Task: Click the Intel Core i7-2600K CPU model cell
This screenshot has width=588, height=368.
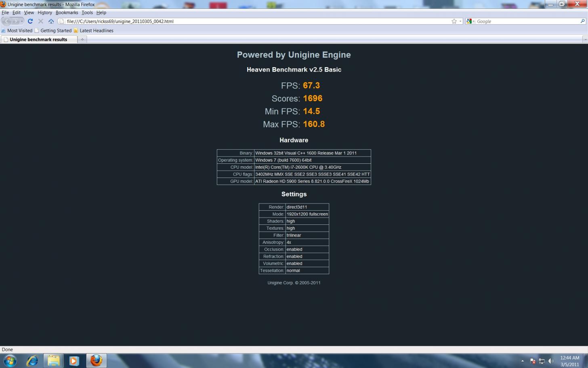Action: [x=312, y=167]
